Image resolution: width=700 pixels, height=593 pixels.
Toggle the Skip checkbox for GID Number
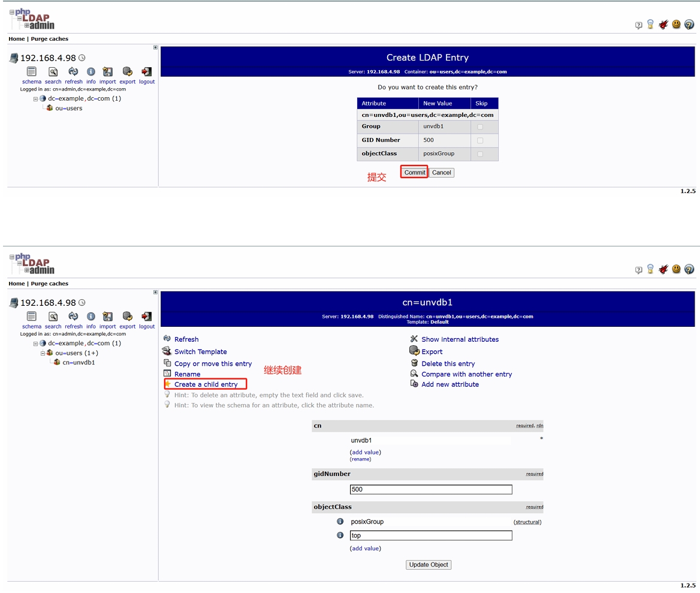480,140
